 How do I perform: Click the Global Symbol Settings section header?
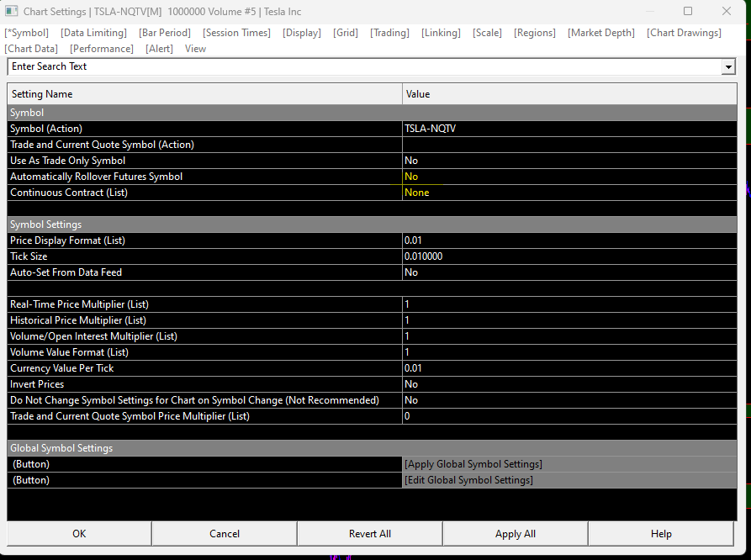(x=373, y=448)
